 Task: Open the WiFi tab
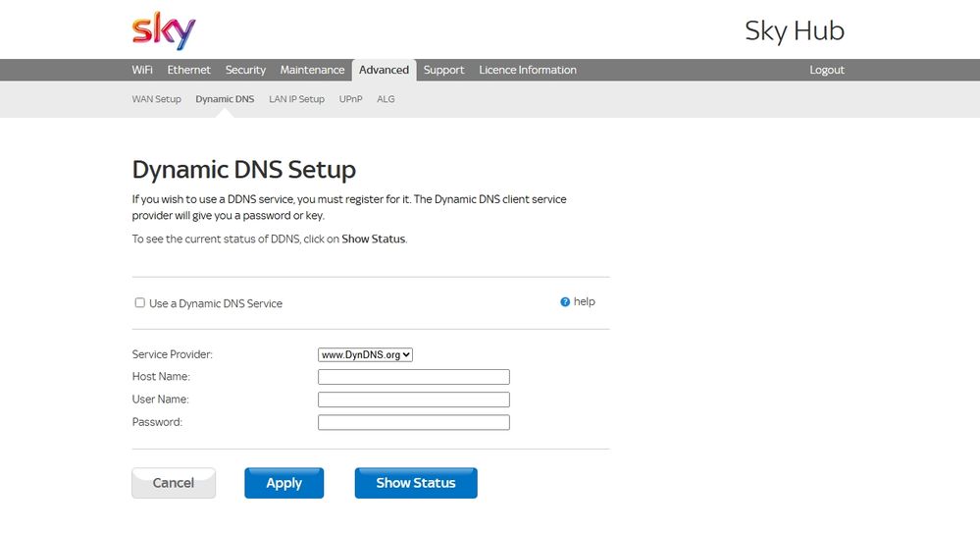142,70
